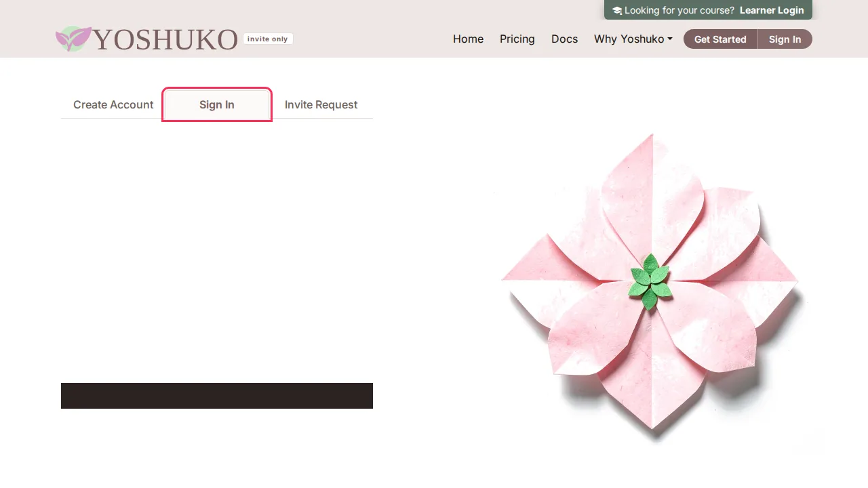This screenshot has width=868, height=488.
Task: Click the YOSHUKO wordmark text
Action: [165, 39]
